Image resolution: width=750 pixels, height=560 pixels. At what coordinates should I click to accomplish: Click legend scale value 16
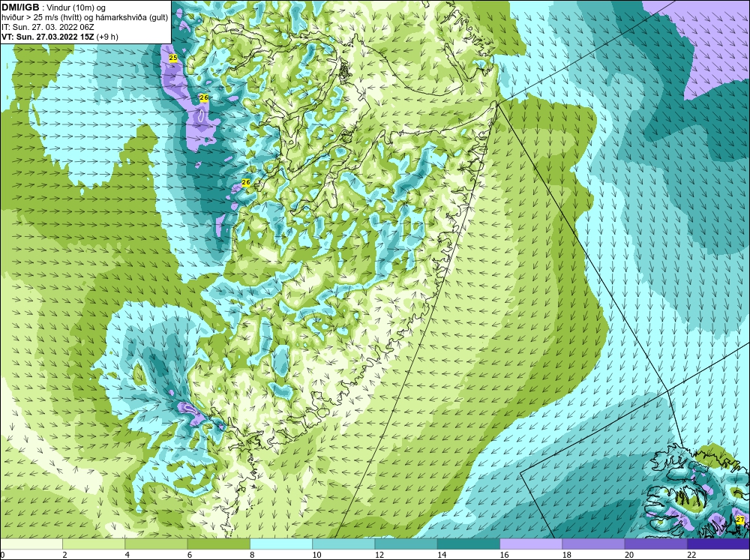point(504,555)
